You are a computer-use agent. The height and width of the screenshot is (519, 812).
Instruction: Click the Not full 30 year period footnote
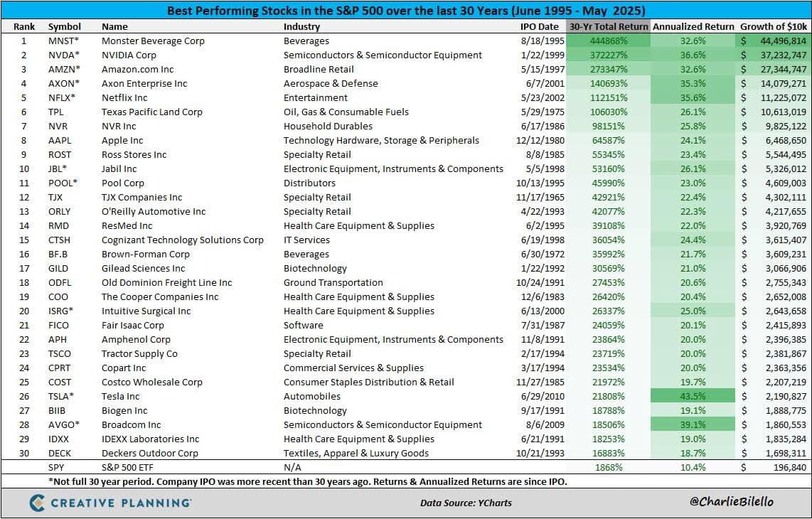(308, 482)
